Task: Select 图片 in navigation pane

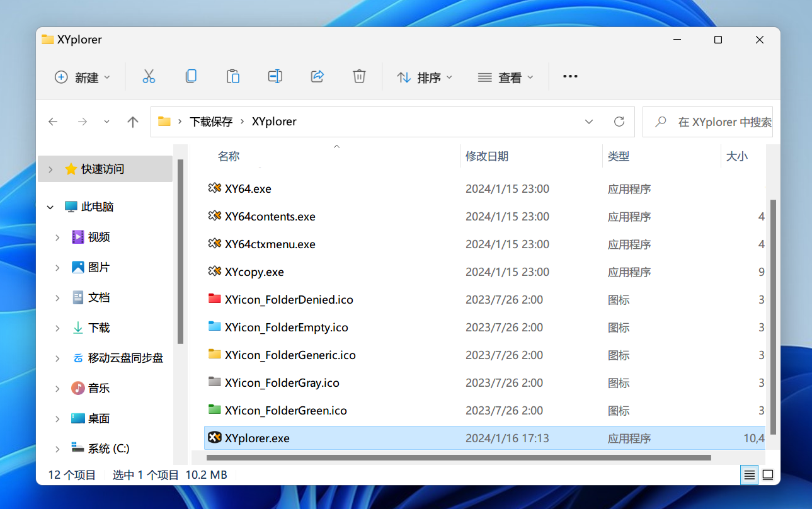Action: (99, 267)
